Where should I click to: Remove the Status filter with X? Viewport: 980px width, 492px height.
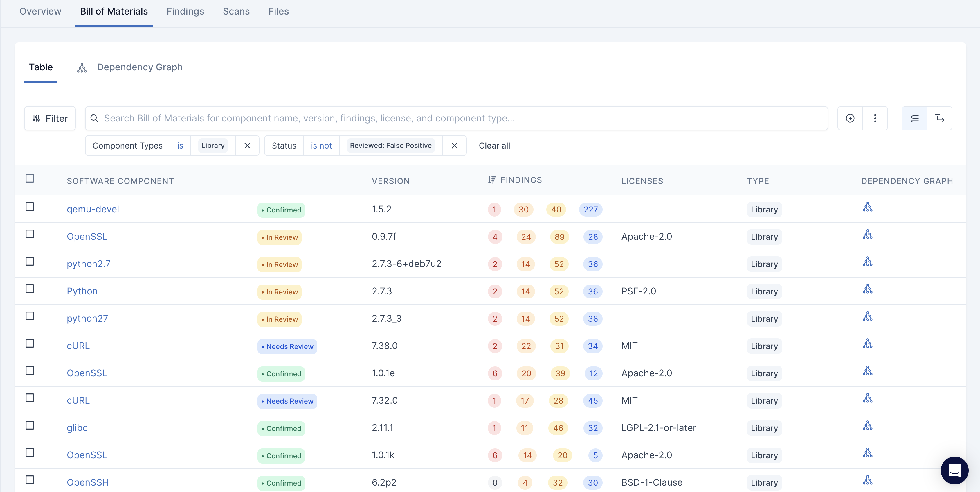pyautogui.click(x=454, y=146)
